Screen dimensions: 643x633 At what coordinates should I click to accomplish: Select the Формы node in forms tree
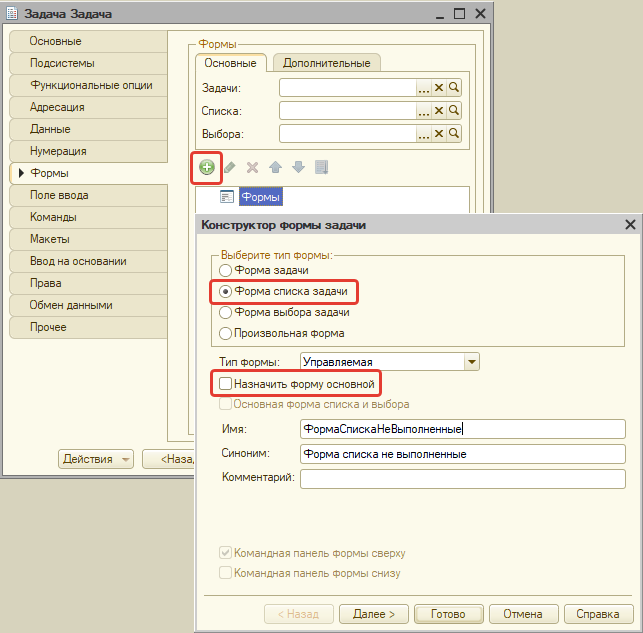pos(261,197)
